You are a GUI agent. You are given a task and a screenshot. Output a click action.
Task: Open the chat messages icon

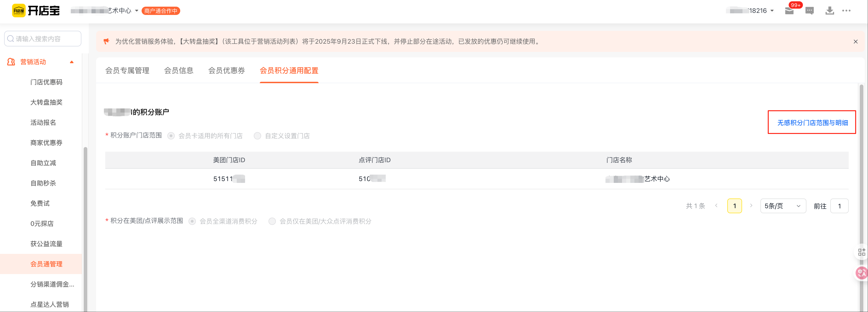[x=809, y=11]
